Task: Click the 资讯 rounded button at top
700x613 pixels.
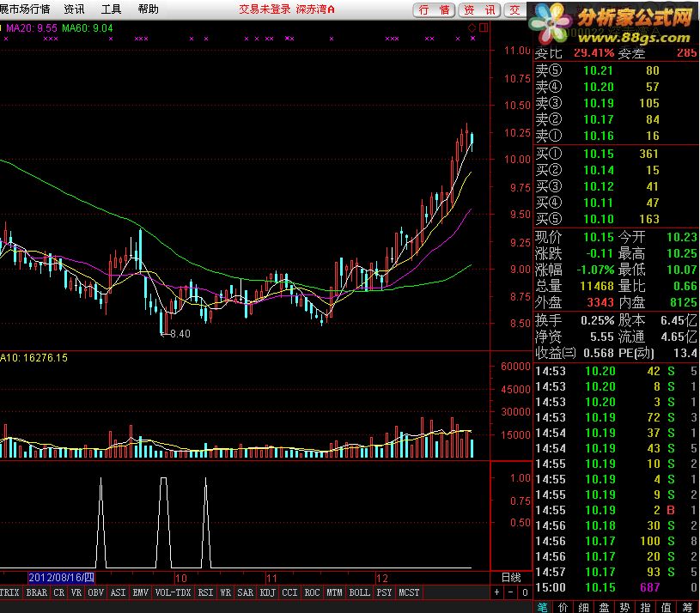Action: point(480,9)
